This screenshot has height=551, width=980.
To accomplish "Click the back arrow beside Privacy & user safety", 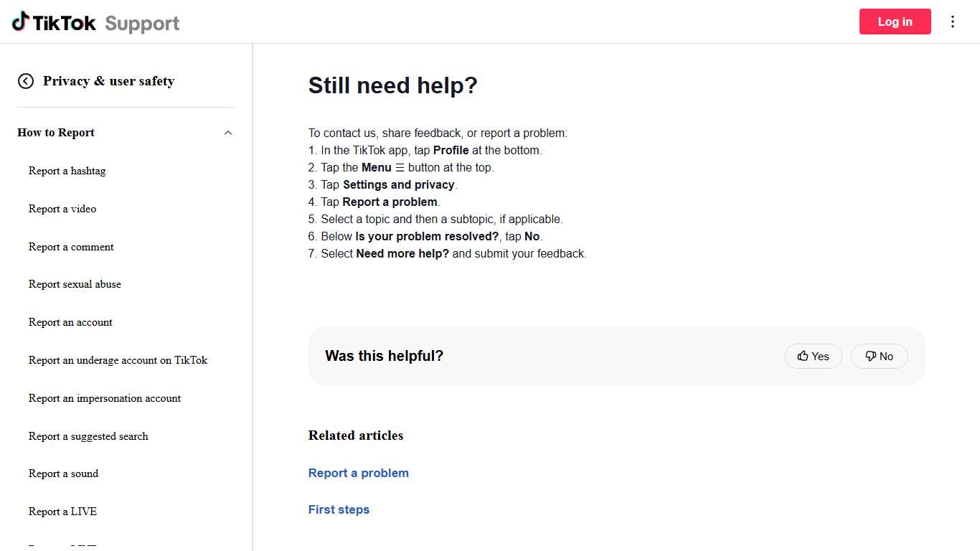I will [x=26, y=81].
